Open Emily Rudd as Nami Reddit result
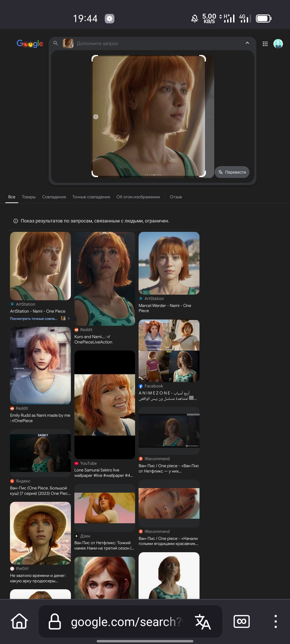Image resolution: width=290 pixels, height=644 pixels. click(x=40, y=418)
